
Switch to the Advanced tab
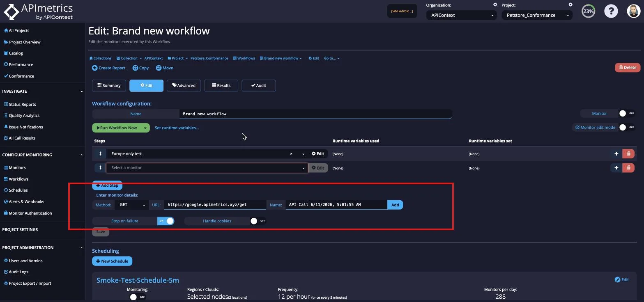[x=184, y=85]
